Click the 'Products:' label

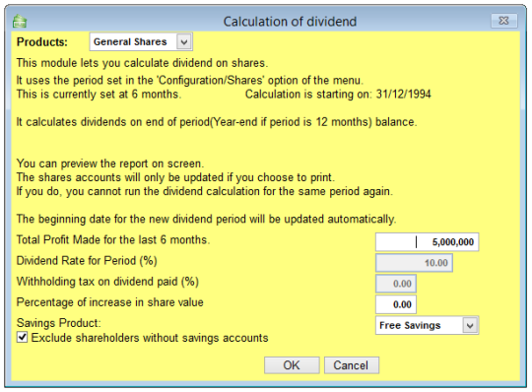coord(42,42)
